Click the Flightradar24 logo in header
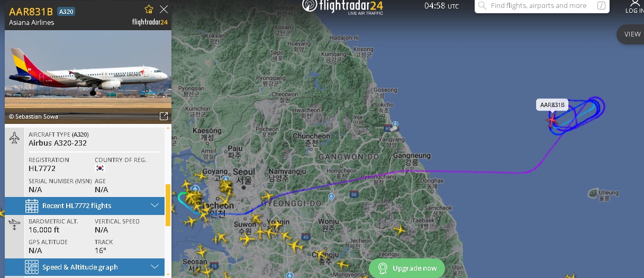 click(x=342, y=6)
